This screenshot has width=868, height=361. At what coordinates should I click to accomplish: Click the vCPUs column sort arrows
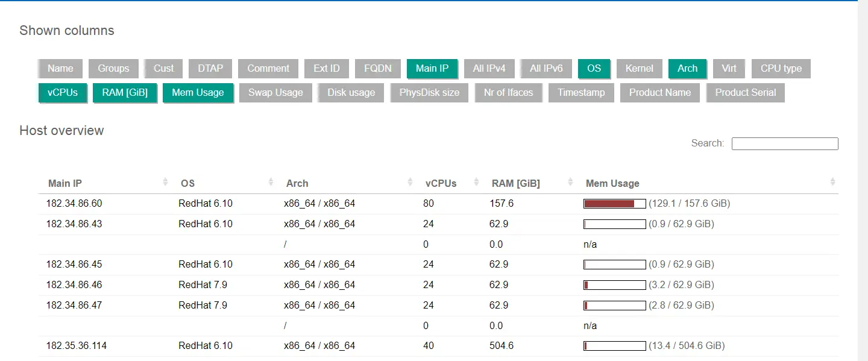point(477,182)
